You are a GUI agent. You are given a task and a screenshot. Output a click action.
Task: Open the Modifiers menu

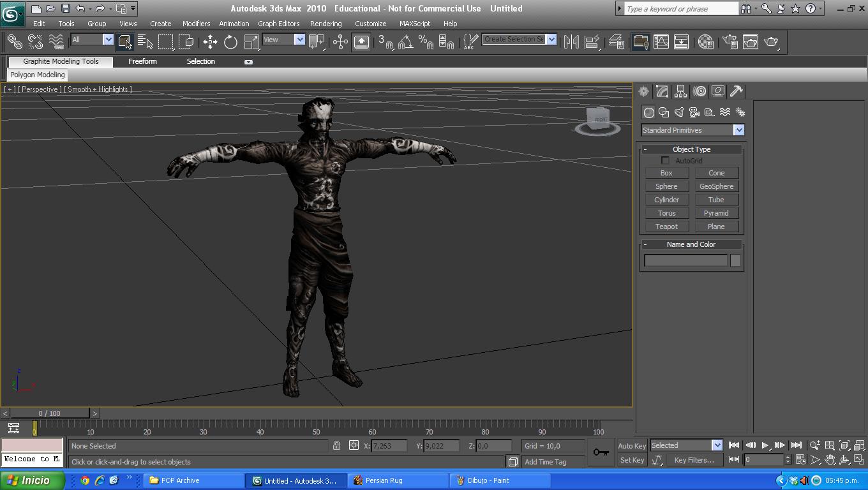coord(196,24)
